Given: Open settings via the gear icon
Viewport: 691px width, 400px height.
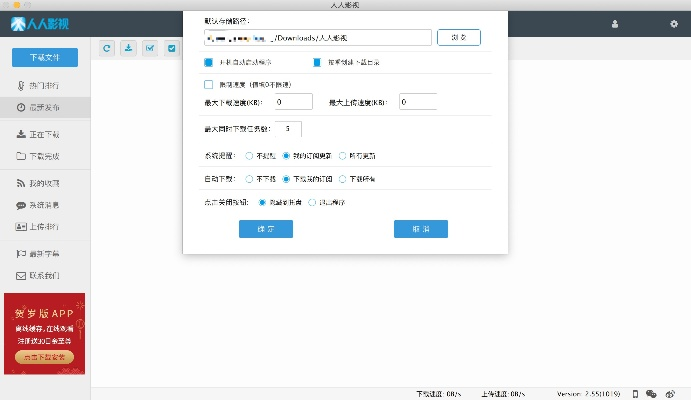Looking at the screenshot, I should 672,23.
